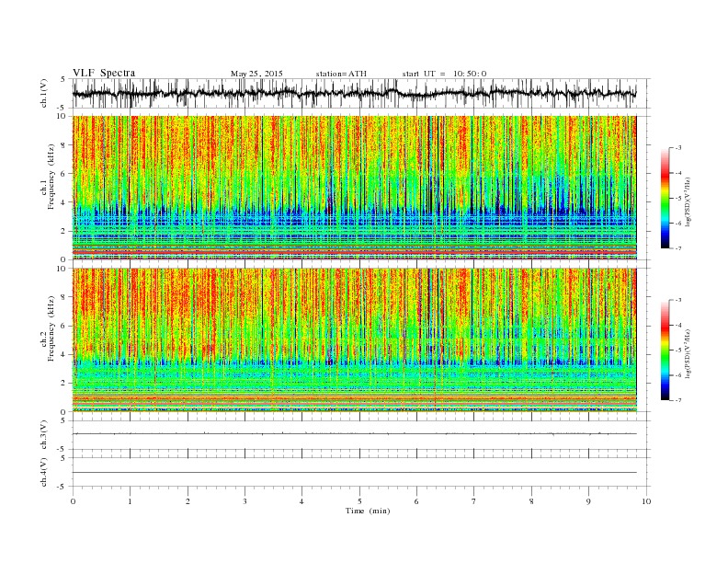The height and width of the screenshot is (563, 728).
Task: Select the "Time (min)" x-axis label
Action: tap(368, 511)
